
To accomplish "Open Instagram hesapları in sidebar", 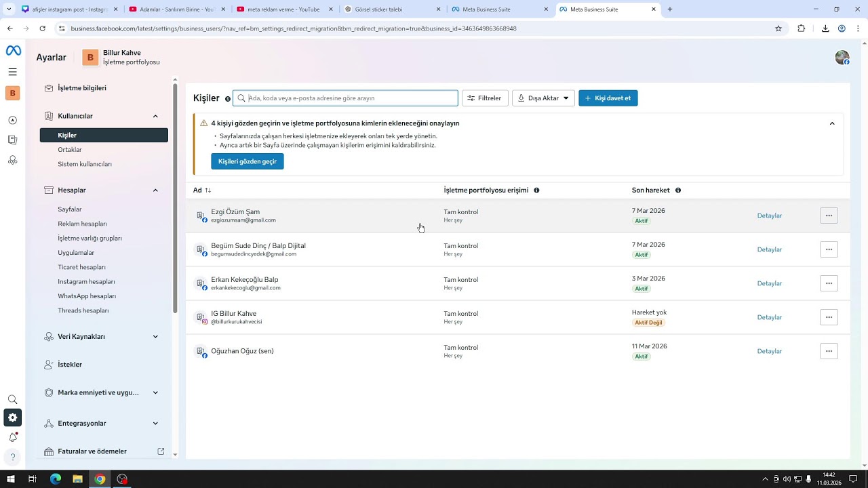I will pos(86,281).
